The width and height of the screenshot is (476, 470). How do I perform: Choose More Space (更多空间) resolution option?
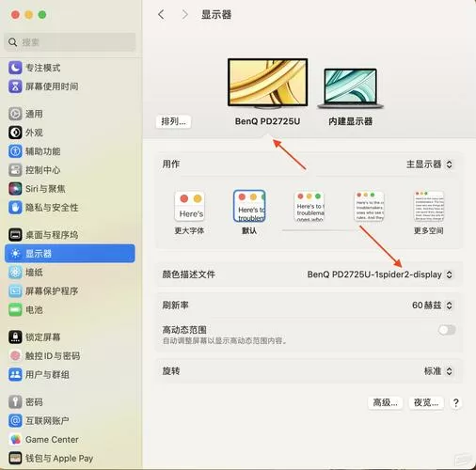(429, 206)
